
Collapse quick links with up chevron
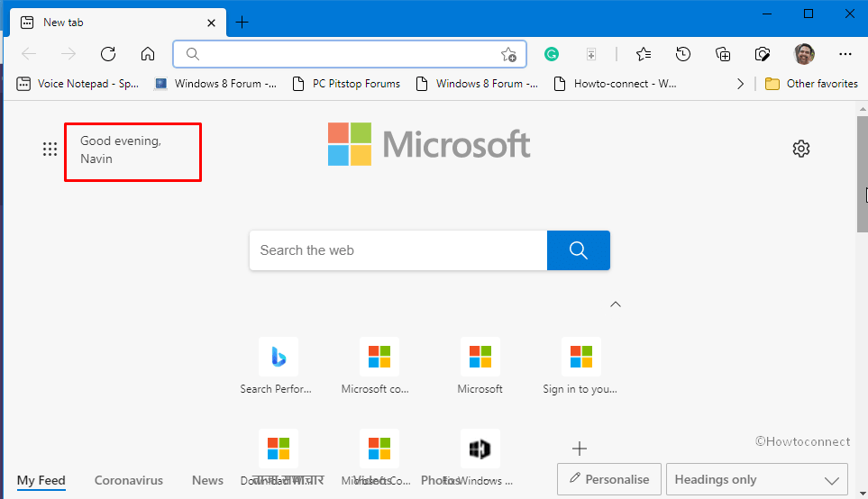[615, 304]
